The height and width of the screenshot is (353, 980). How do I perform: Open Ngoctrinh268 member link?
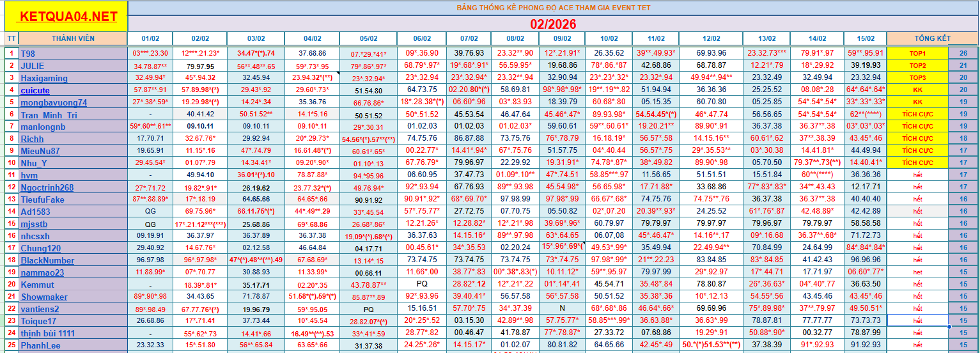pos(47,187)
